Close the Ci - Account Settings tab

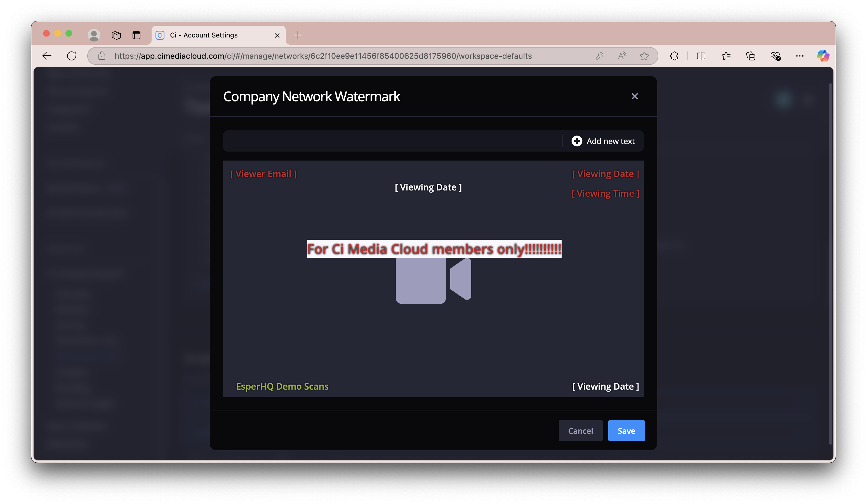click(x=277, y=35)
